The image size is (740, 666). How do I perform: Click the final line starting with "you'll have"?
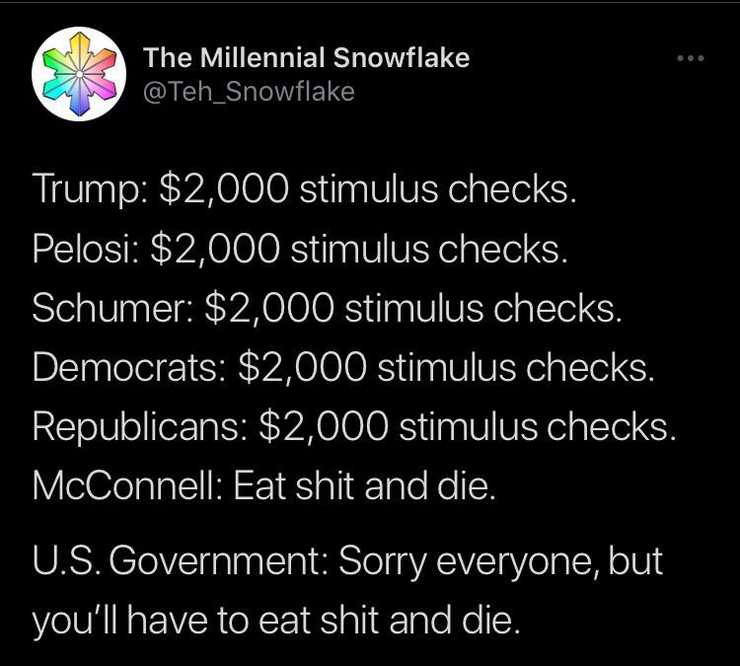click(276, 622)
